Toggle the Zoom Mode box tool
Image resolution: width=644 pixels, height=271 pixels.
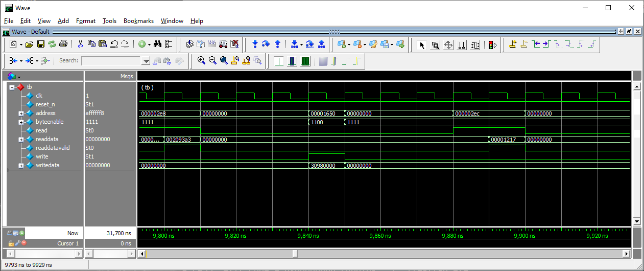coord(435,44)
